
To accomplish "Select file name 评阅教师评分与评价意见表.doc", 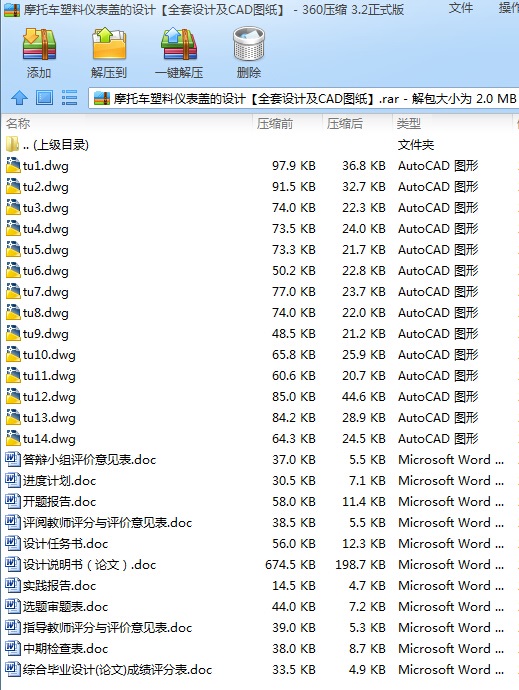I will (x=107, y=522).
